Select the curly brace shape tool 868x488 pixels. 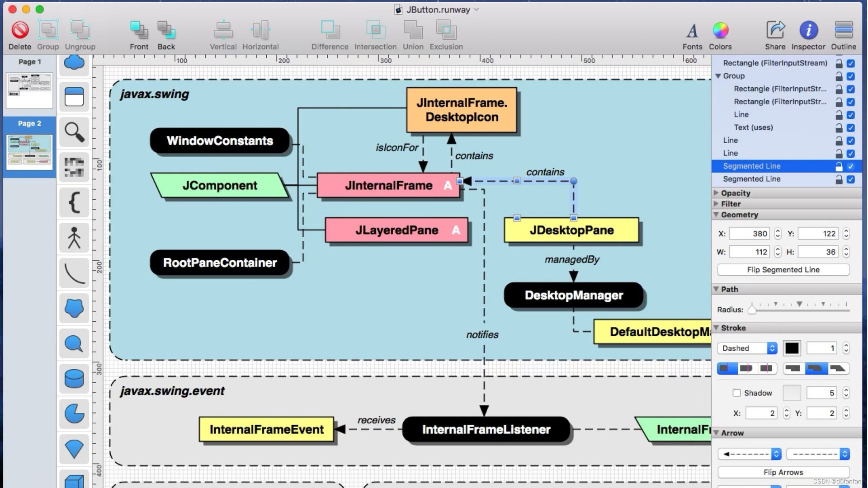click(x=74, y=202)
